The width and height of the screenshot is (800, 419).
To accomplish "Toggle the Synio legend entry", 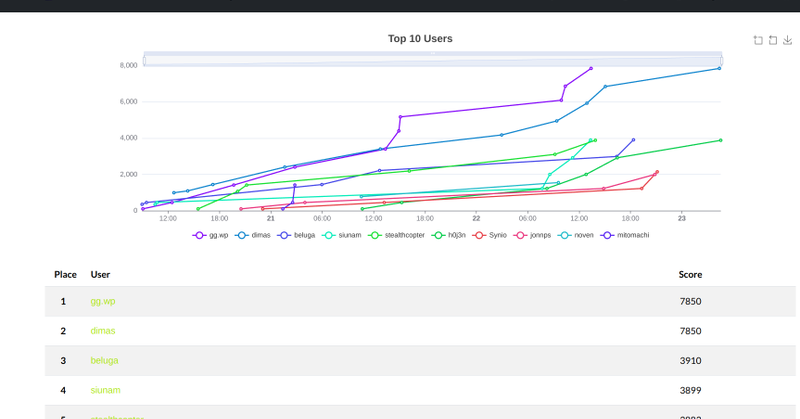I will 489,235.
